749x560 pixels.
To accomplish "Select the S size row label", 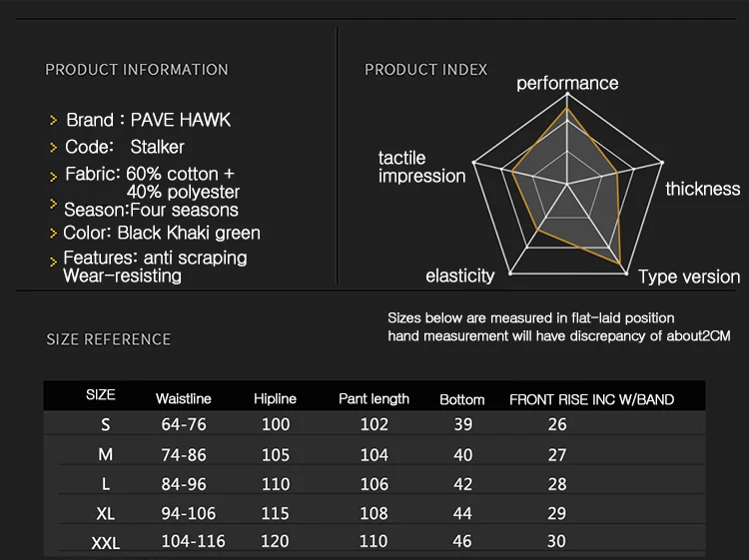I will click(105, 425).
